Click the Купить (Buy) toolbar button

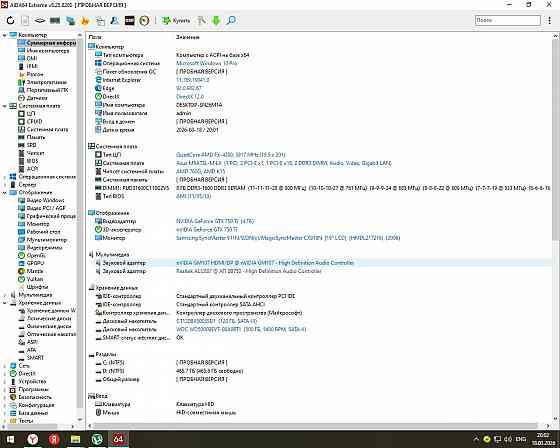pyautogui.click(x=176, y=20)
